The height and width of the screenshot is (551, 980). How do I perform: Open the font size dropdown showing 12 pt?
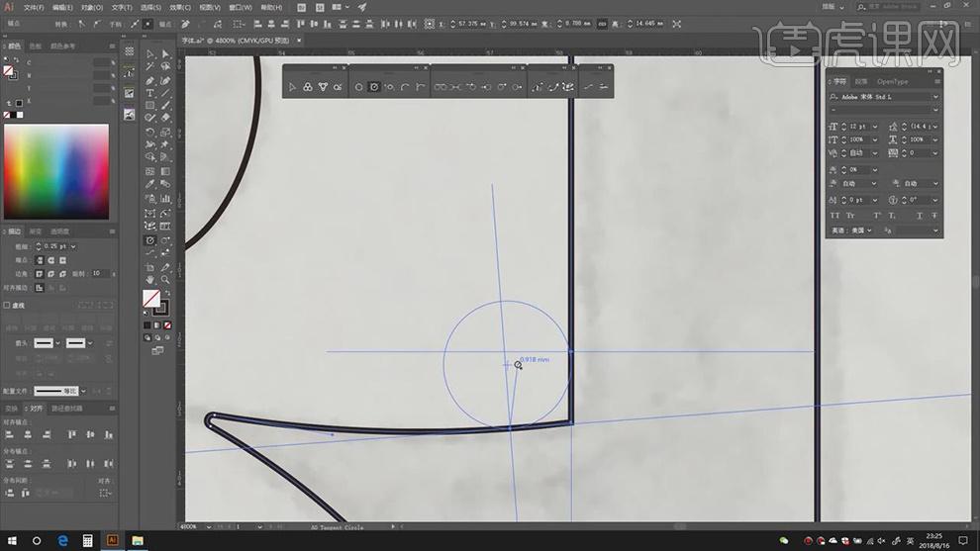tap(874, 127)
